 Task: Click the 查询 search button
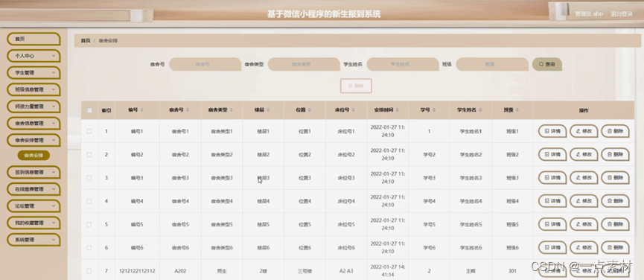point(547,65)
